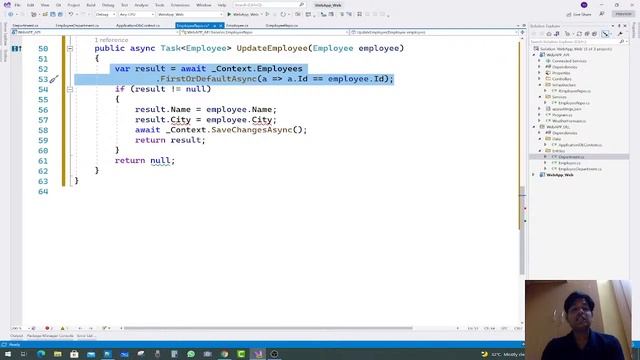The height and width of the screenshot is (360, 640).
Task: Click the Visual Studio logo icon
Action: click(x=7, y=5)
